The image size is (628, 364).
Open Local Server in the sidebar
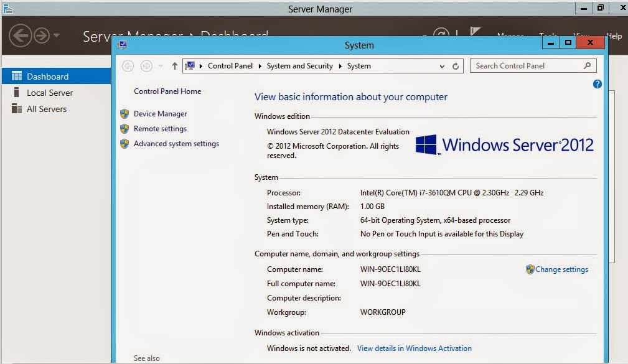(50, 93)
